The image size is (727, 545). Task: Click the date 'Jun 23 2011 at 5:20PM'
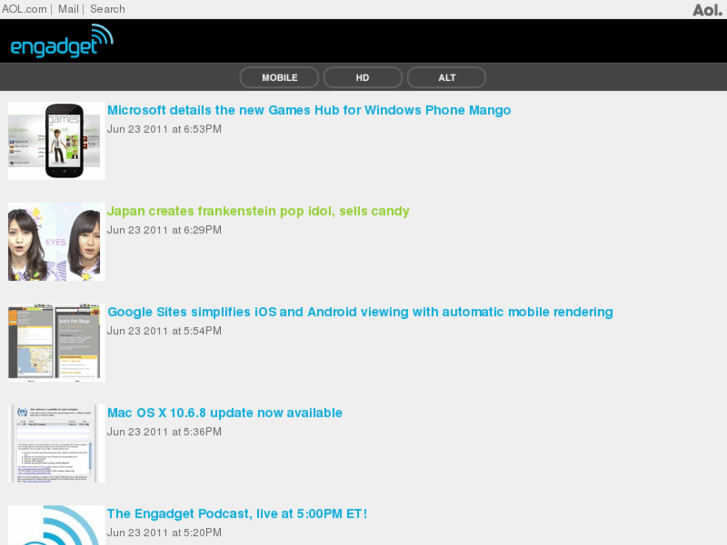pos(164,533)
